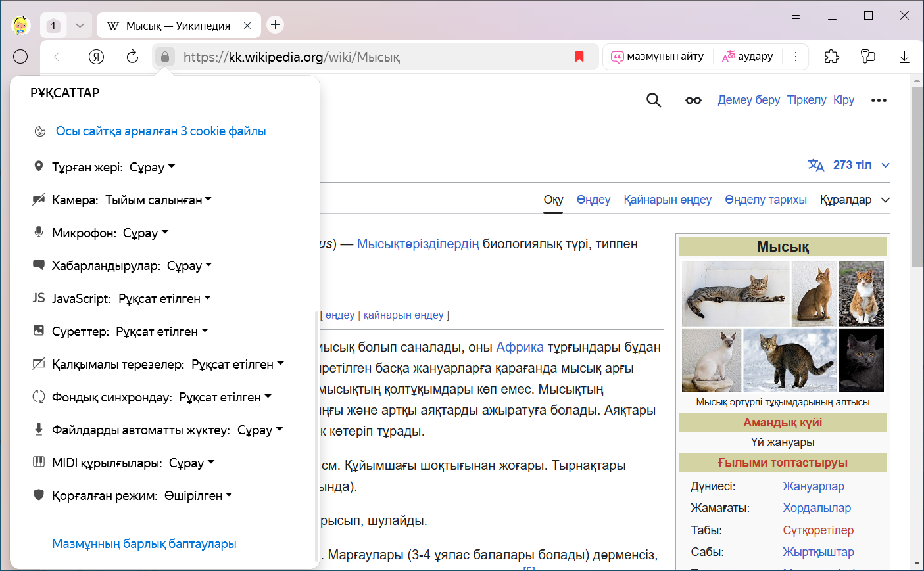Open the Қорғалған режим dropdown
Image resolution: width=924 pixels, height=571 pixels.
[x=198, y=495]
